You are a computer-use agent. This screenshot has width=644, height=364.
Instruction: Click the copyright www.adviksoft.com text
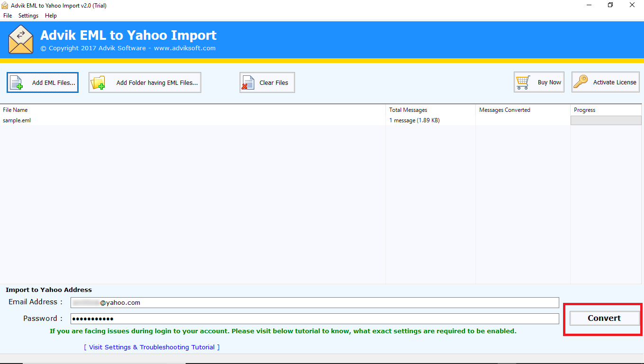[128, 48]
